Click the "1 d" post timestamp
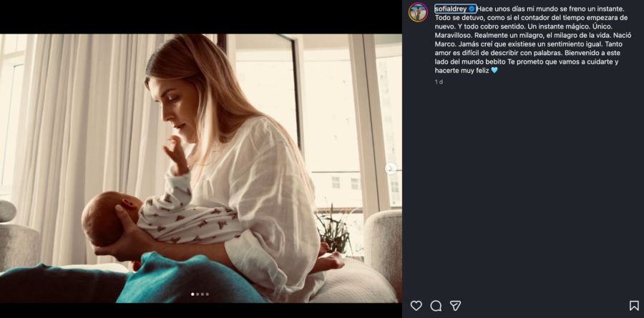This screenshot has width=644, height=318. (x=439, y=81)
